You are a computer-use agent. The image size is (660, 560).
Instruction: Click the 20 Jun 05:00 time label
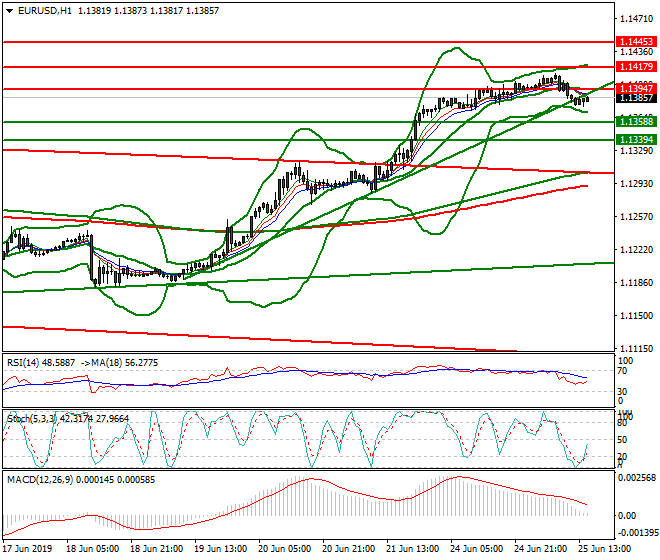[285, 549]
